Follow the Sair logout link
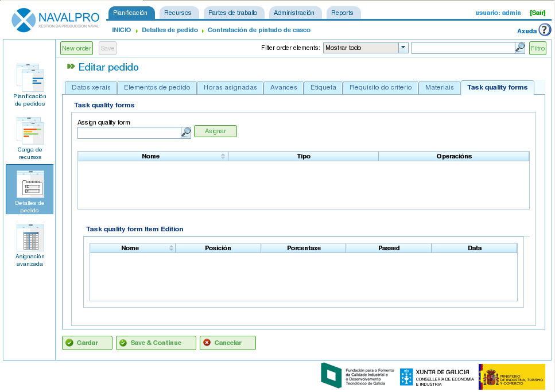This screenshot has height=392, width=555. (x=537, y=13)
